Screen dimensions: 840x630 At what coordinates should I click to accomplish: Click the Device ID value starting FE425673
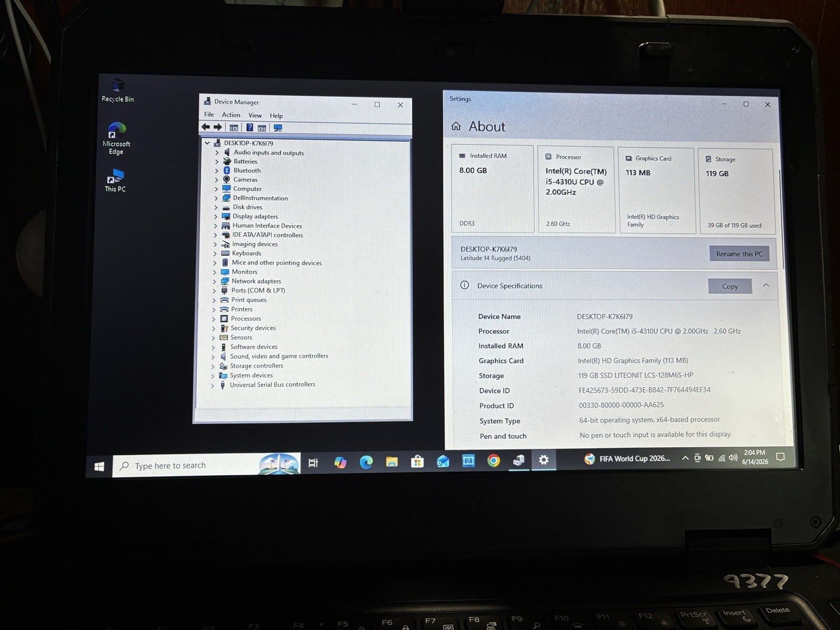coord(644,390)
